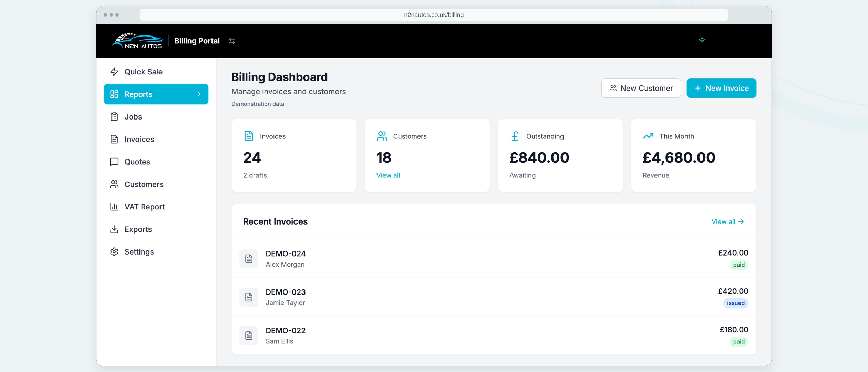Go to Jobs in sidebar

tap(156, 117)
